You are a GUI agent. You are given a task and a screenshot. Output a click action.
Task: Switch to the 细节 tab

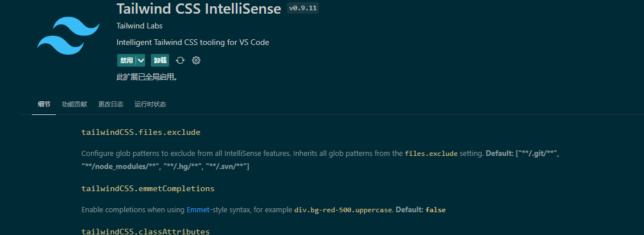(44, 105)
